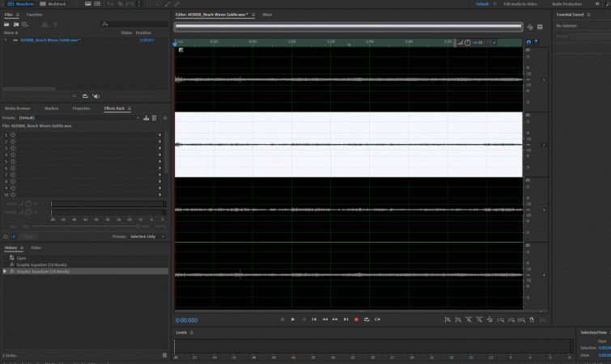Toggle auto-play in Files panel
611x364 pixels.
pyautogui.click(x=95, y=96)
